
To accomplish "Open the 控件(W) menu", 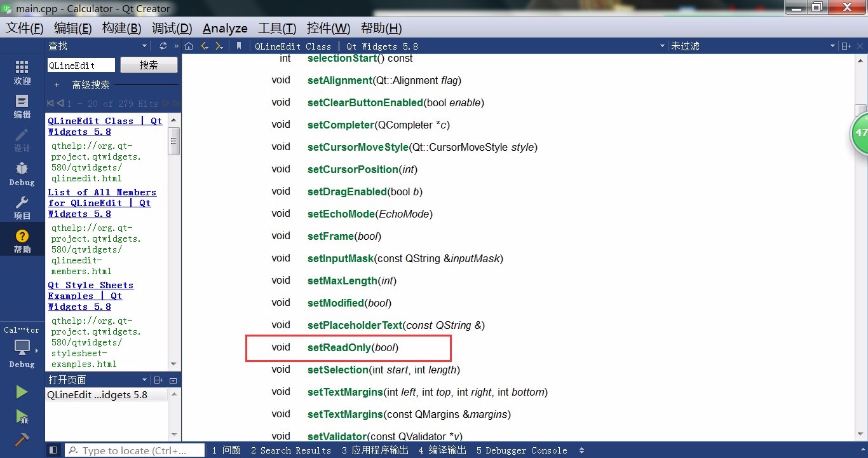I will (x=328, y=28).
